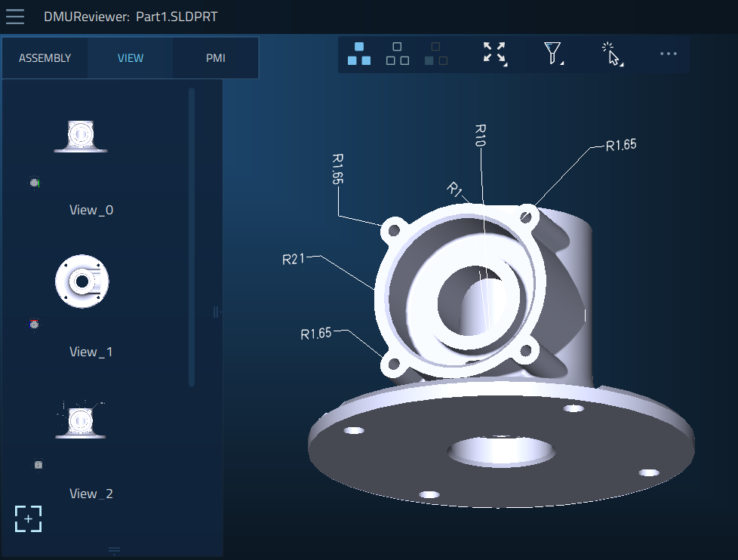Select the View_2 saved view

pos(81,420)
